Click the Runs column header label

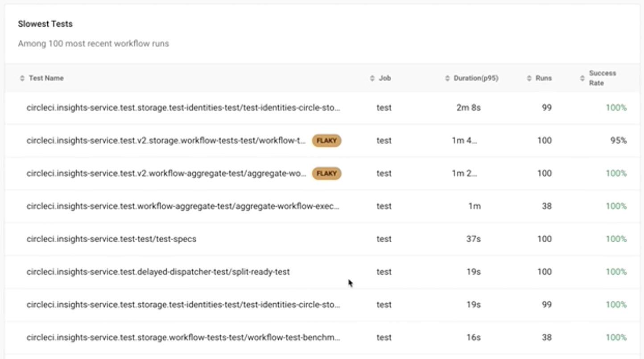coord(544,78)
